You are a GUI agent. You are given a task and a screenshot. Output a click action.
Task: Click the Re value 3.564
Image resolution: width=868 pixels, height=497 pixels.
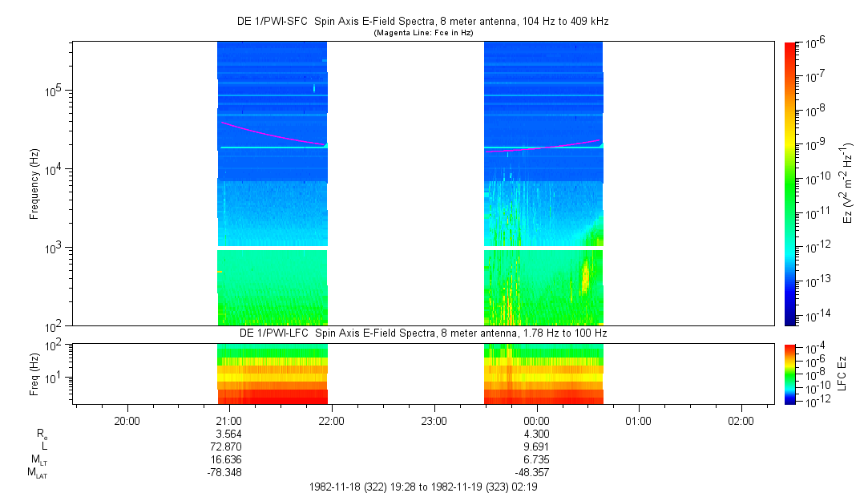coord(228,434)
